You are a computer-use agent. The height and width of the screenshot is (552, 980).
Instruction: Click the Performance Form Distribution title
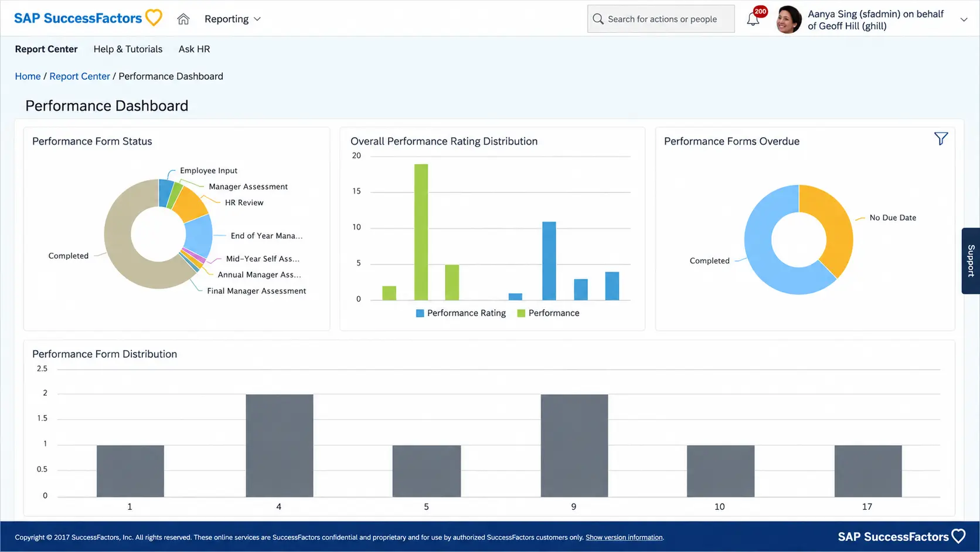pyautogui.click(x=104, y=354)
